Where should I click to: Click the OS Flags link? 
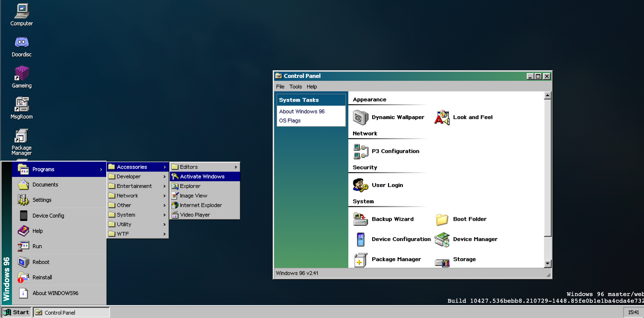290,121
